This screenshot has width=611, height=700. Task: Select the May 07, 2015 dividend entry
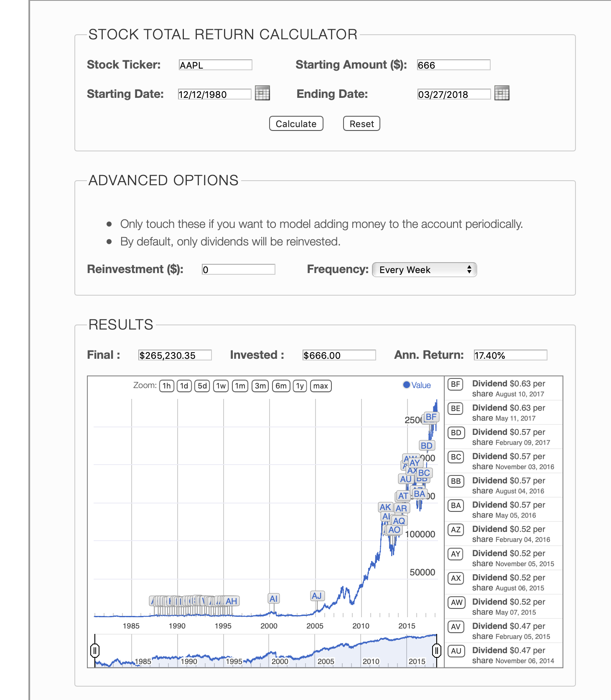[x=503, y=607]
